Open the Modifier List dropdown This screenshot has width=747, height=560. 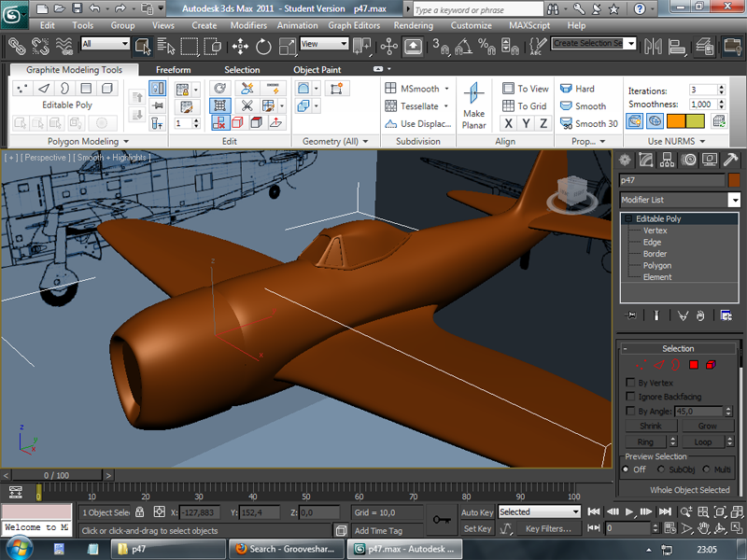click(734, 200)
